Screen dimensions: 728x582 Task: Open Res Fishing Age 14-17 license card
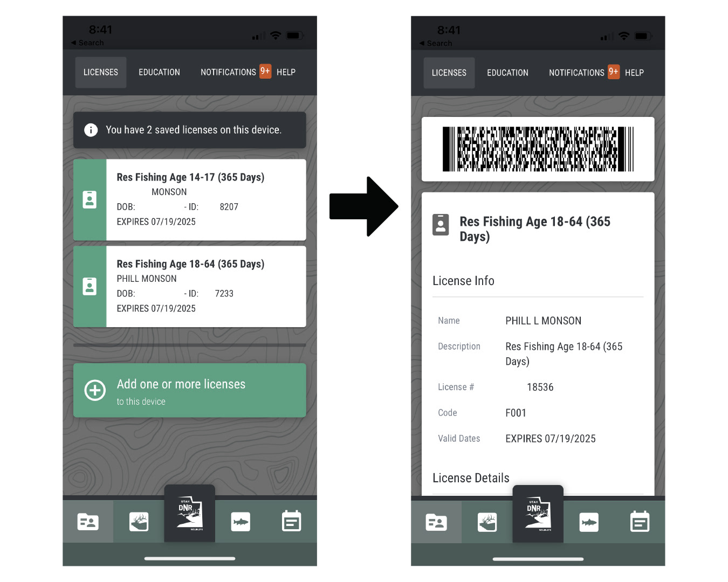pos(190,200)
